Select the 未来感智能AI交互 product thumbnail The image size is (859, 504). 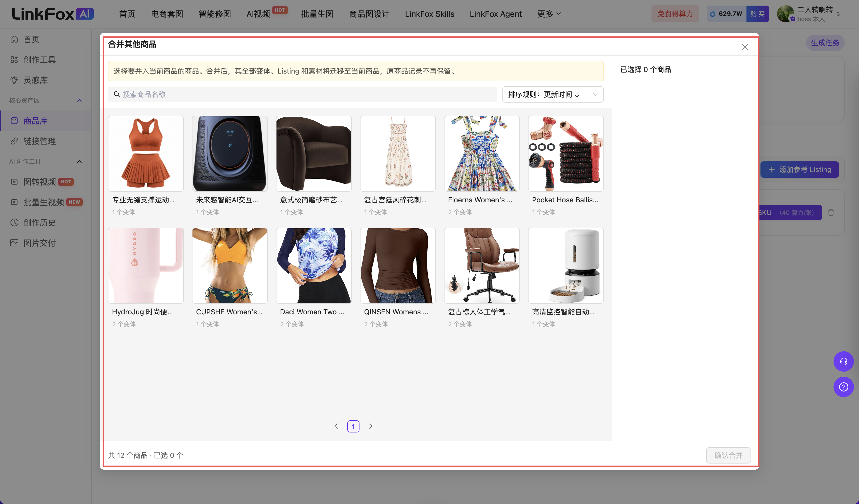tap(230, 154)
